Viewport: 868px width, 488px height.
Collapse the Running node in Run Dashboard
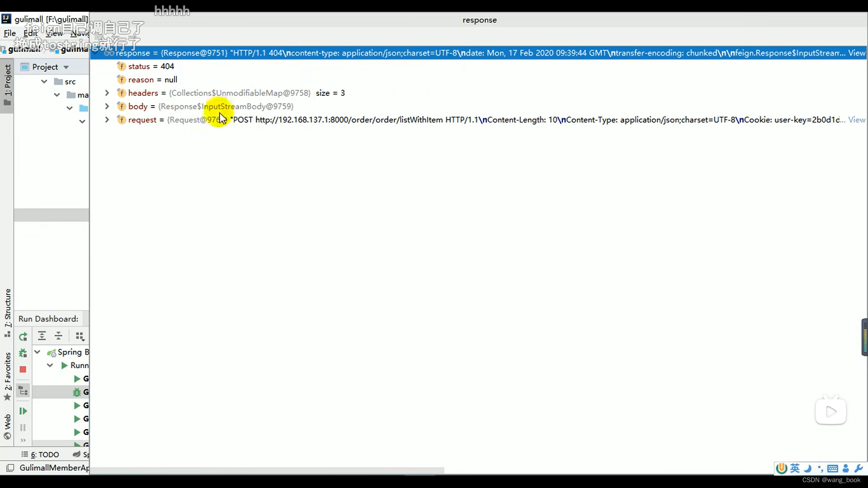coord(50,365)
